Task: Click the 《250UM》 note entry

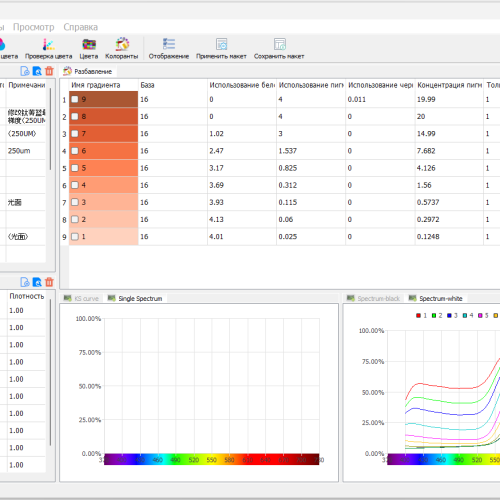Action: (22, 134)
